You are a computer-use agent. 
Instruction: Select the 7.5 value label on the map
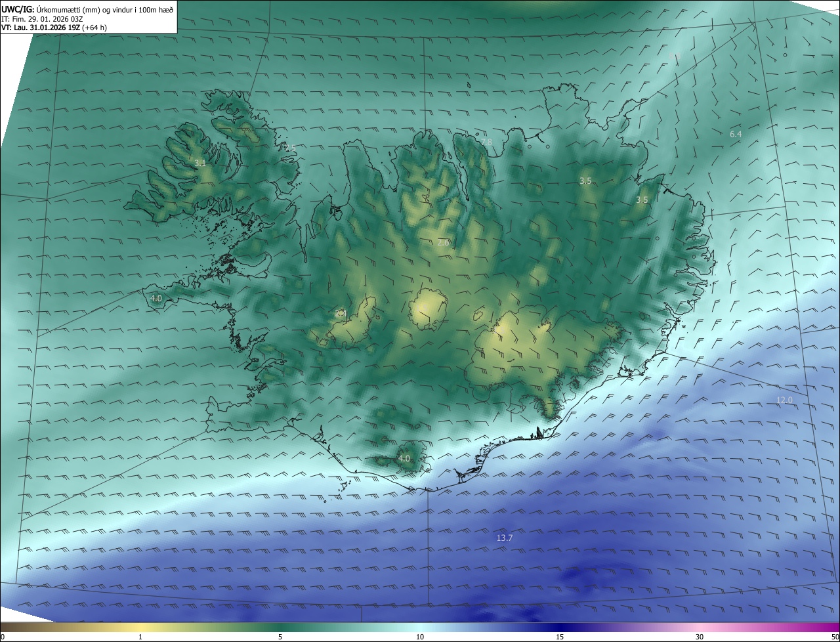[291, 148]
